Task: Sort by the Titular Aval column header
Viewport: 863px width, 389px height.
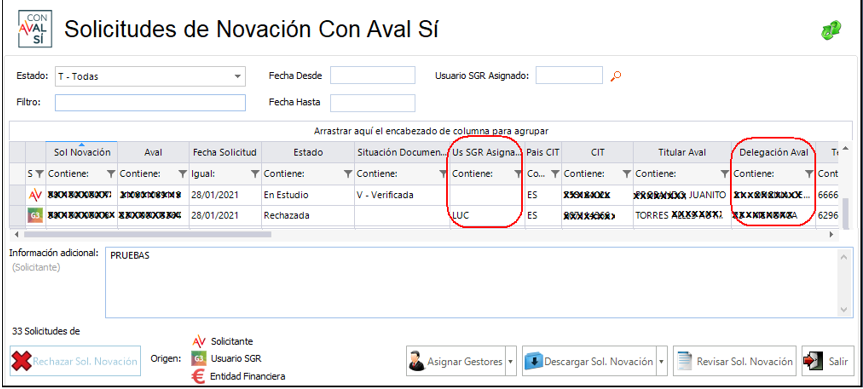Action: [x=682, y=152]
